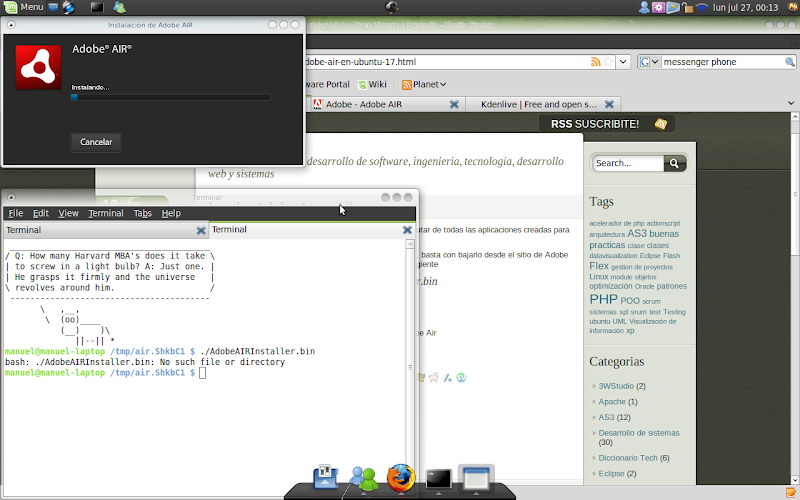Open the picture wallpaper tray icon
The width and height of the screenshot is (800, 500).
click(673, 7)
